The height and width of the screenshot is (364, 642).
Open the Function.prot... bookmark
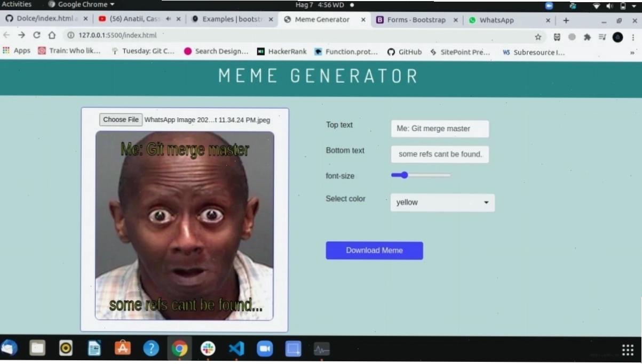point(346,52)
